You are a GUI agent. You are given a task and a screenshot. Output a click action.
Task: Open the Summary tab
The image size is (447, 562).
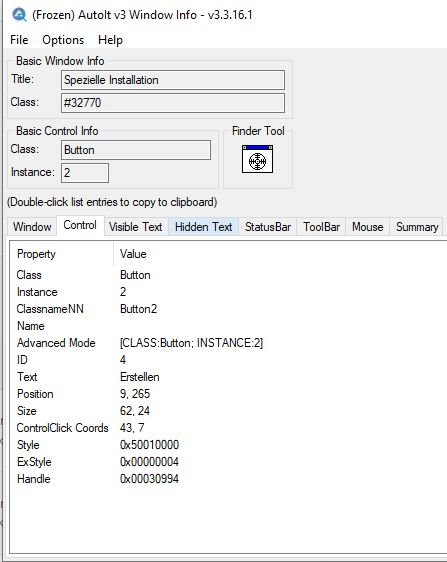[417, 227]
